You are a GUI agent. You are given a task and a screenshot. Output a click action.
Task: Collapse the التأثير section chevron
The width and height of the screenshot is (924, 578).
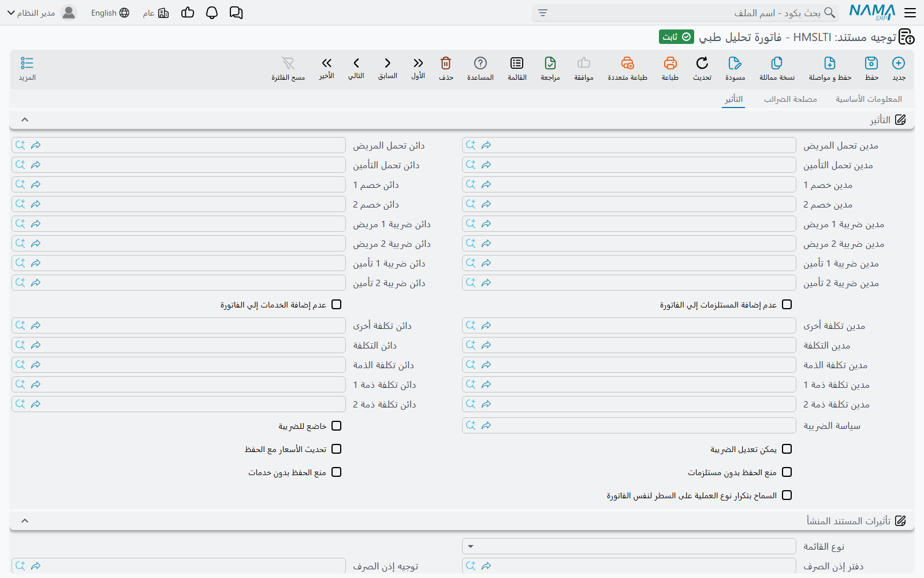pos(25,120)
